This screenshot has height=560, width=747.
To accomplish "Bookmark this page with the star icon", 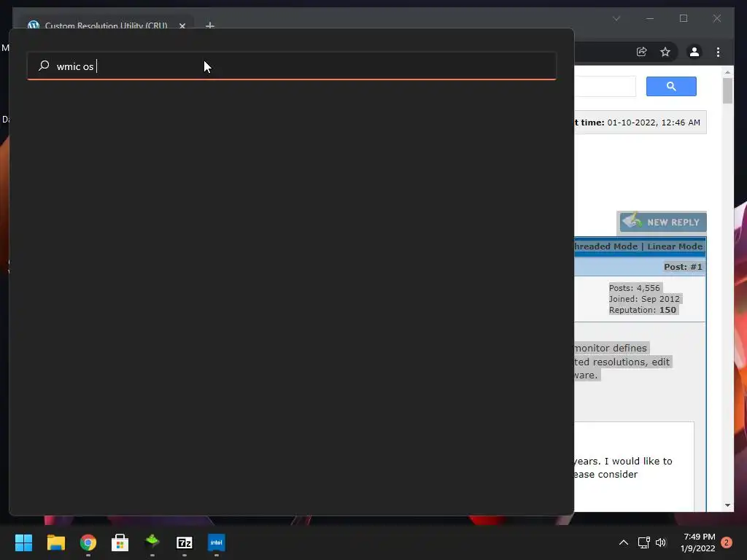I will coord(665,52).
